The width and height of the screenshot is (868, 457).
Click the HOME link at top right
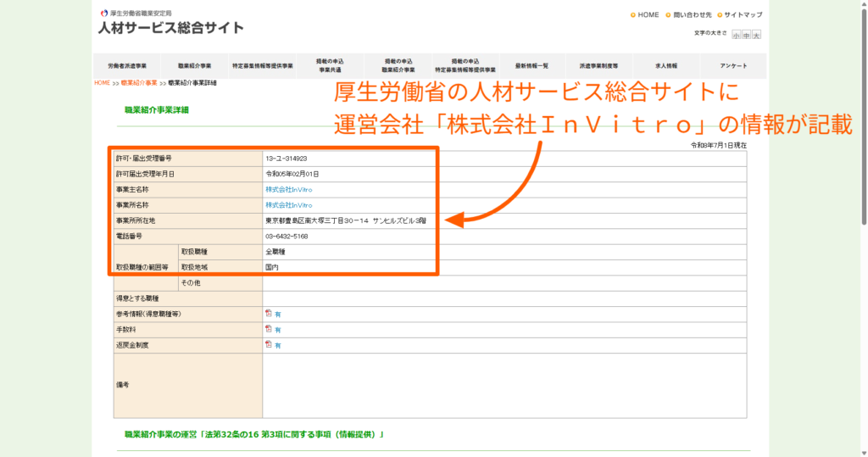pyautogui.click(x=648, y=15)
